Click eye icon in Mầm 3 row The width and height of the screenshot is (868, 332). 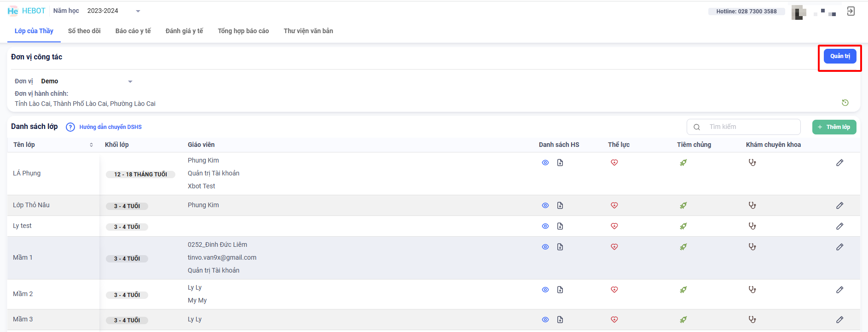tap(545, 320)
